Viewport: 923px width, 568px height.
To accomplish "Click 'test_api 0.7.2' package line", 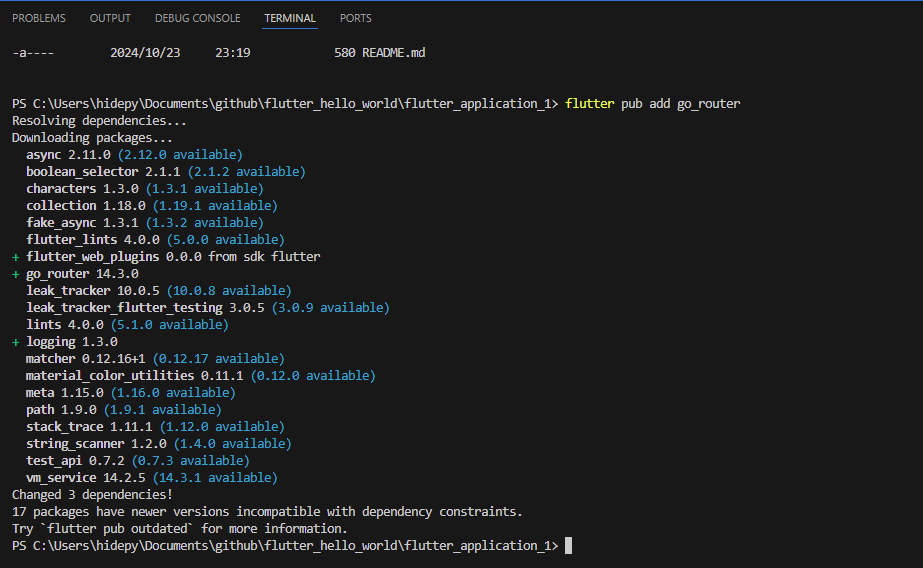I will click(138, 461).
